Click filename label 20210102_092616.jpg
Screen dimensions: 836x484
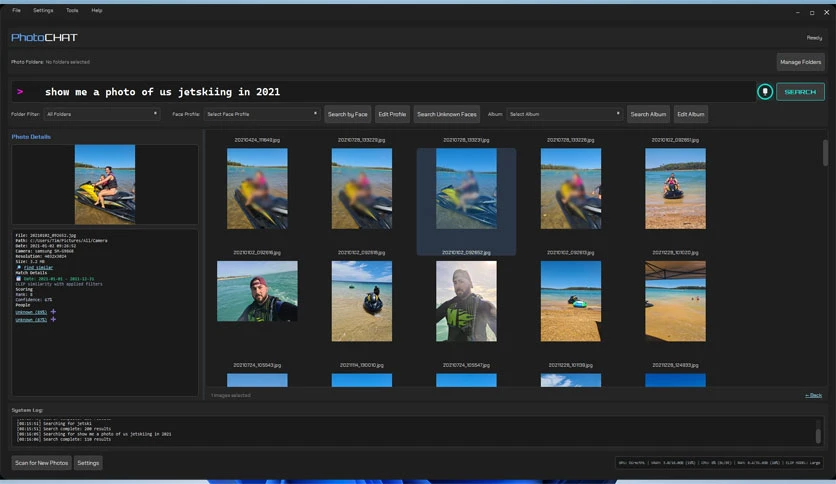[257, 253]
